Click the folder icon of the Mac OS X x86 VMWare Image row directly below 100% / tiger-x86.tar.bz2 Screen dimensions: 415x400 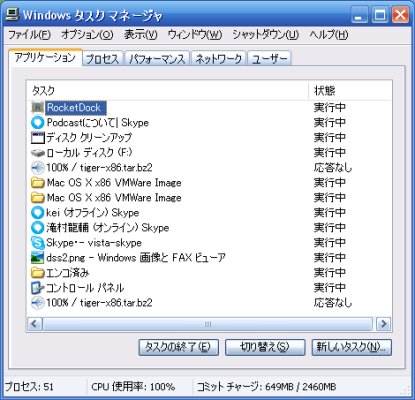tap(37, 183)
